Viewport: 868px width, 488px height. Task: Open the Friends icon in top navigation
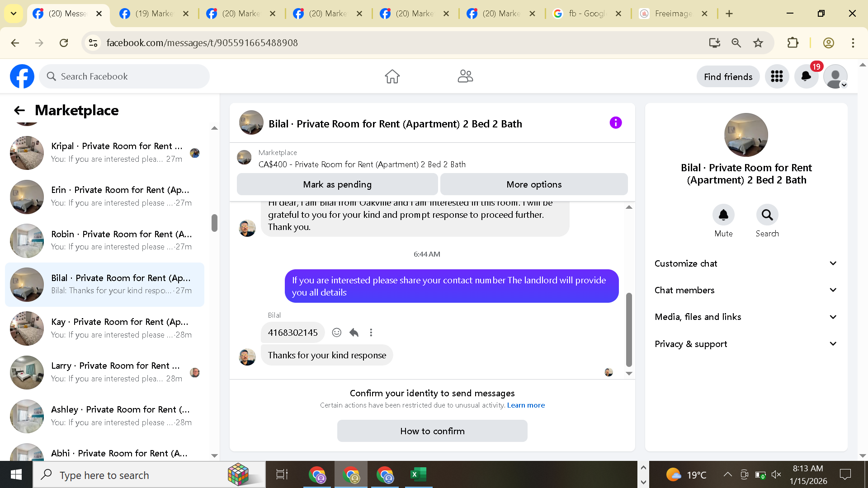[x=465, y=76]
